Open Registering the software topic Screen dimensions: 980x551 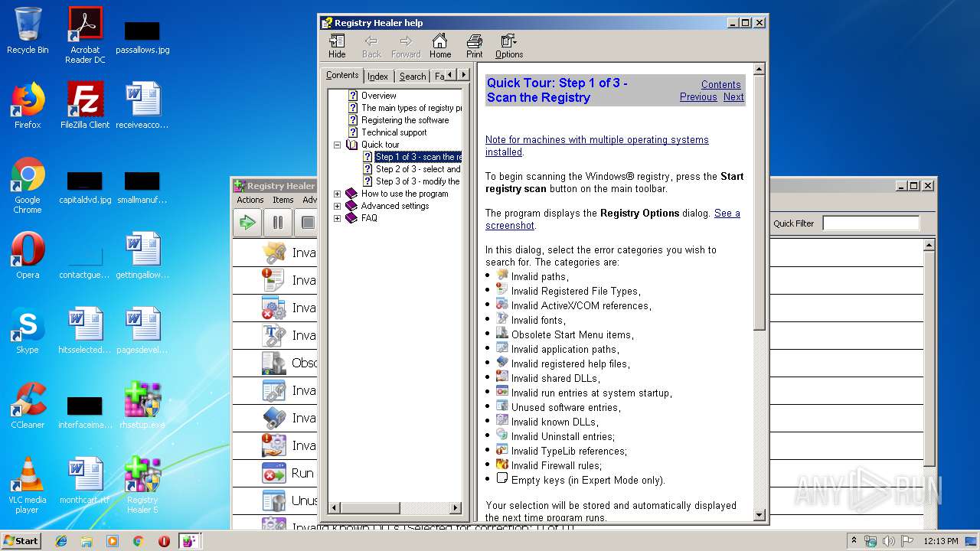pos(405,120)
